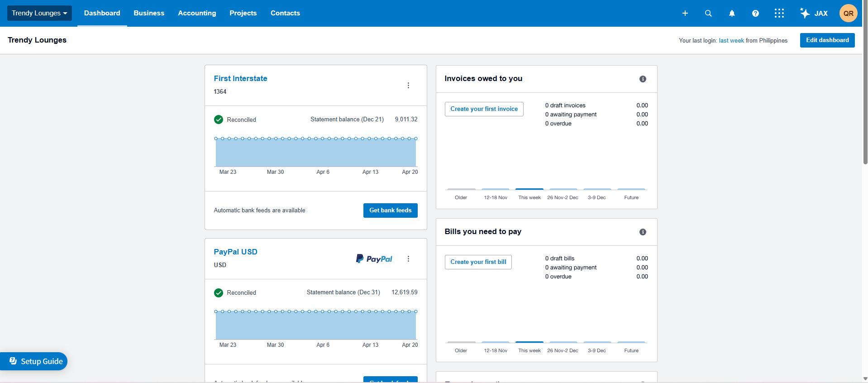Click the 'Invoices owed to you' heading
The image size is (868, 383).
coord(483,78)
